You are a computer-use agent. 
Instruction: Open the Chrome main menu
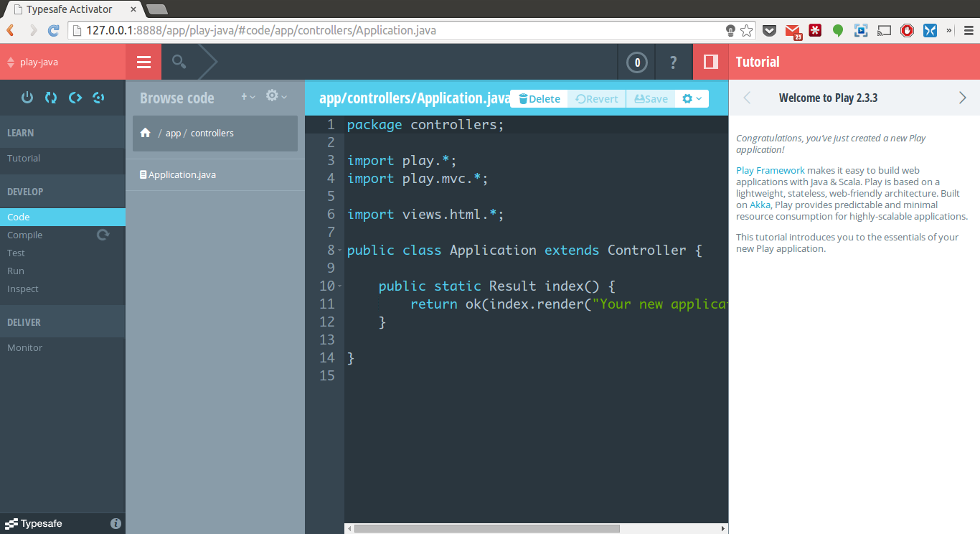(968, 30)
